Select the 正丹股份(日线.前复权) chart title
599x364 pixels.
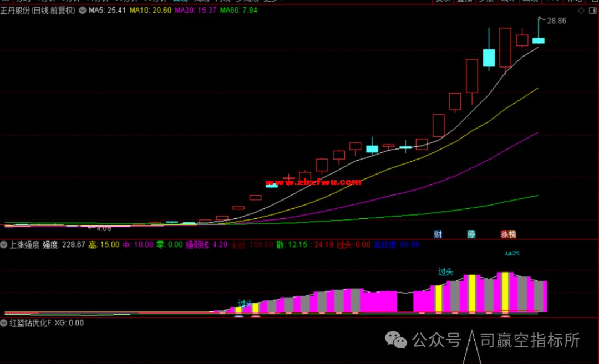38,11
